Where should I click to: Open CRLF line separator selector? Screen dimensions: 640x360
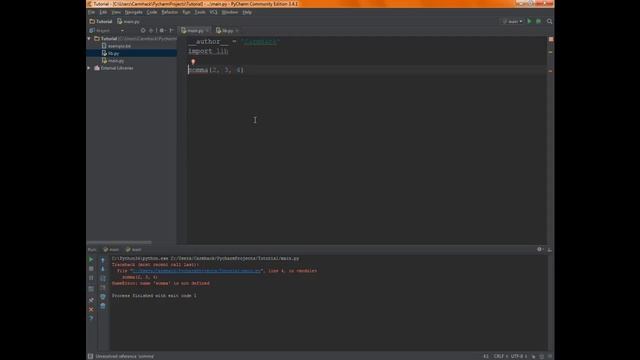[x=500, y=356]
